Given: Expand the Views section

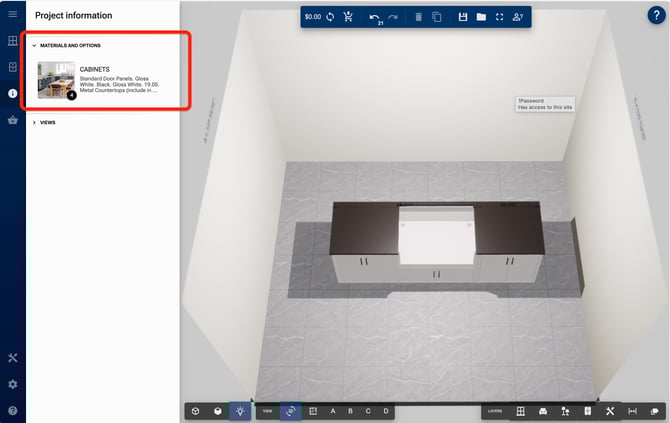Looking at the screenshot, I should click(34, 122).
